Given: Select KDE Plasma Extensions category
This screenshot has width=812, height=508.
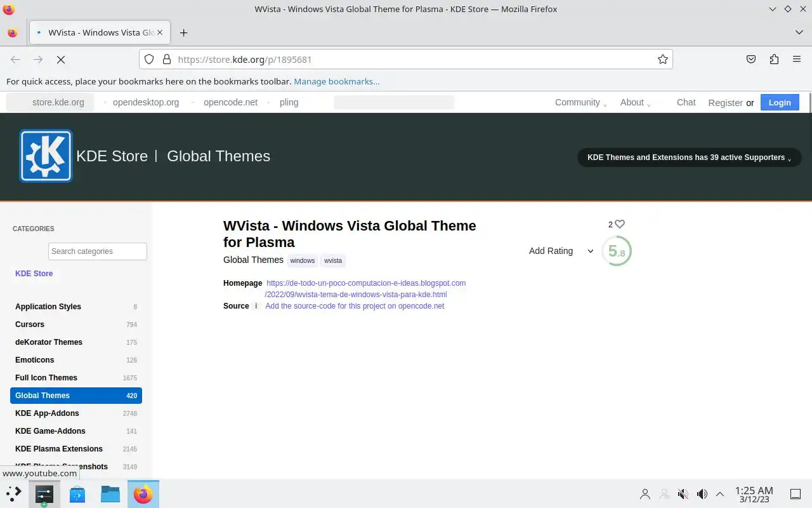Looking at the screenshot, I should [76, 449].
